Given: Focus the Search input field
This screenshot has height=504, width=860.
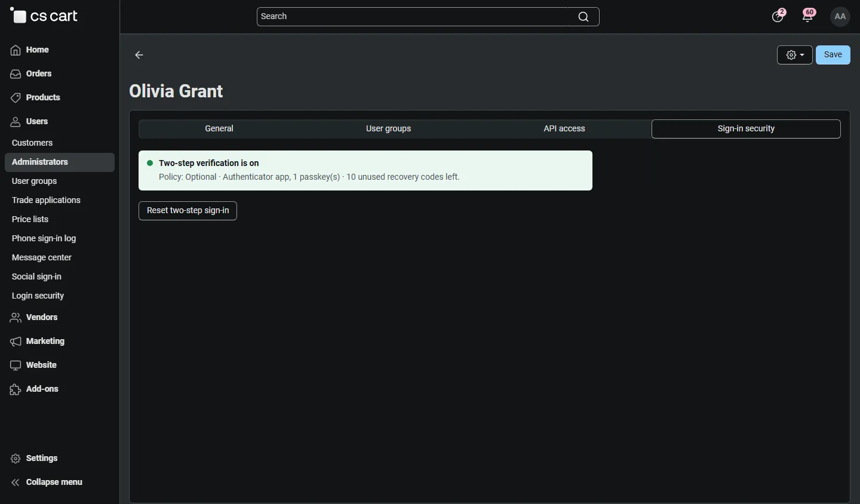Looking at the screenshot, I should click(x=428, y=17).
